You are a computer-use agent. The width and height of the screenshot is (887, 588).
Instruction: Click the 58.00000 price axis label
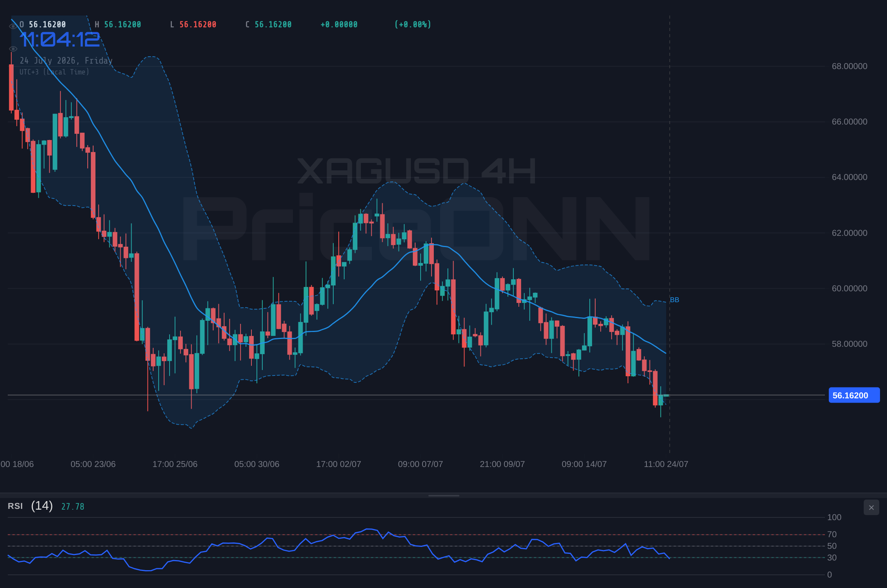pyautogui.click(x=849, y=344)
